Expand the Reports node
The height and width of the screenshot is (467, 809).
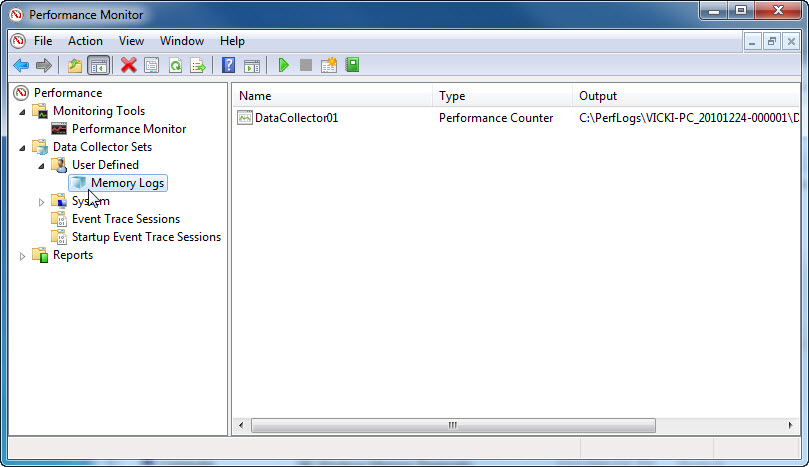[22, 256]
